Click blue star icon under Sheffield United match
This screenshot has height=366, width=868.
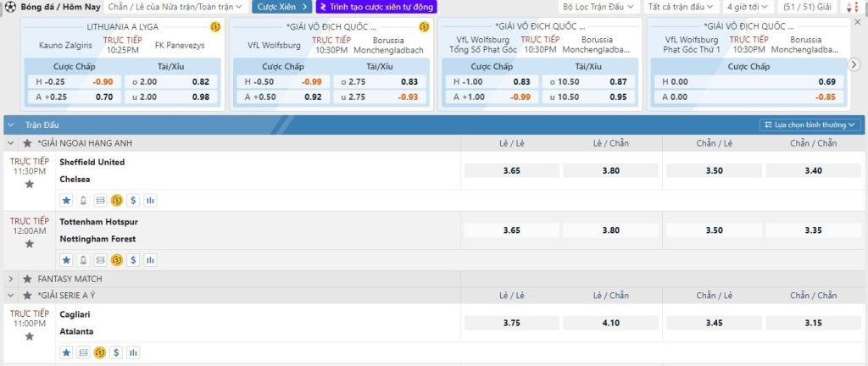click(66, 201)
